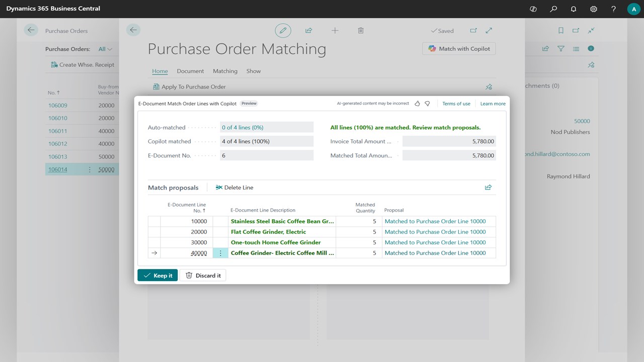Viewport: 644px width, 362px height.
Task: Open proposal for Flat Coffee Grinder line
Action: 435,232
